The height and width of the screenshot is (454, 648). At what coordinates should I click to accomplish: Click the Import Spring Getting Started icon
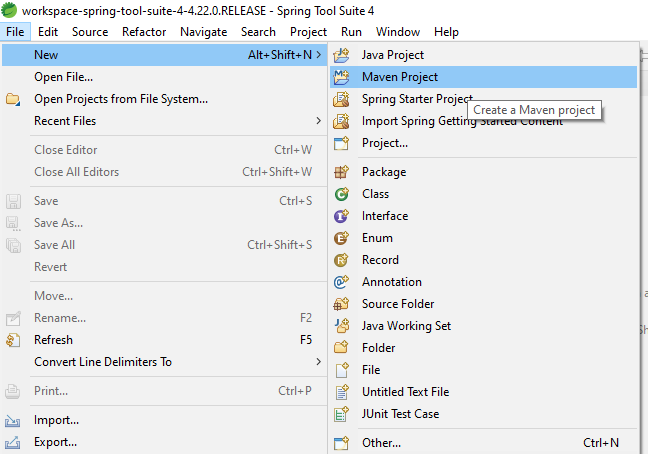coord(341,121)
